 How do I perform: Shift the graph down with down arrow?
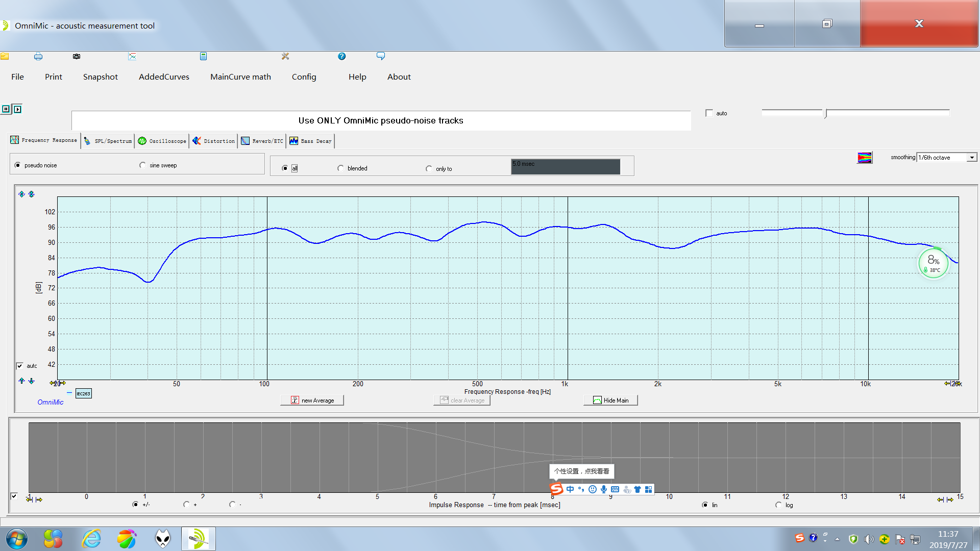click(x=32, y=381)
